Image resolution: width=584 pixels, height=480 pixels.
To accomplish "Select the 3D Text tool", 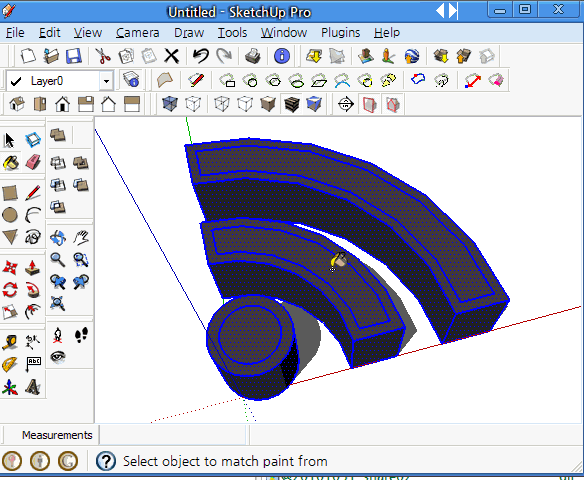I will [x=33, y=387].
